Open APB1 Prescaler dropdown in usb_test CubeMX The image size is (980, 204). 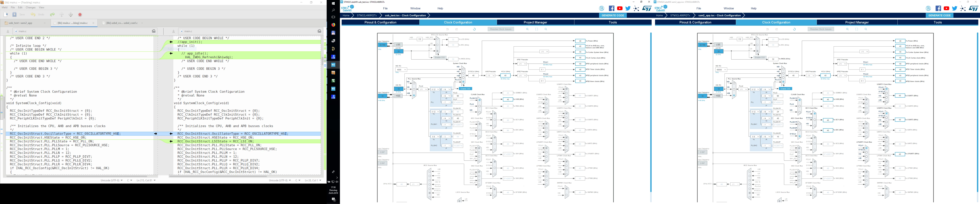click(522, 64)
